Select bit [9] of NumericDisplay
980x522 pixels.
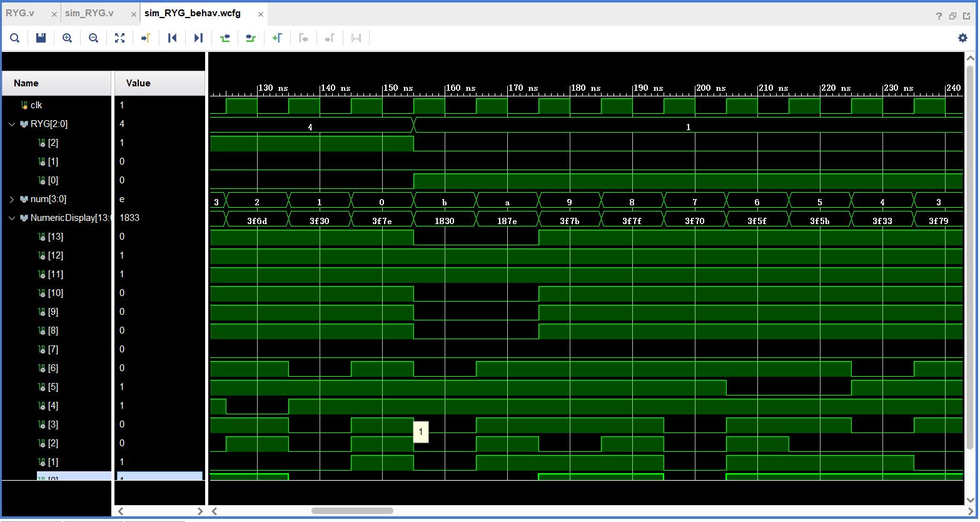53,312
